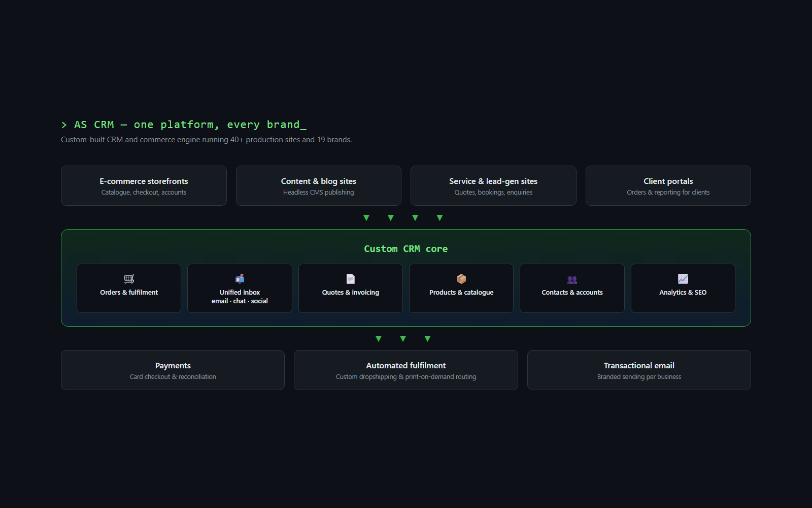Click the document icon above Quotes & invoicing
Viewport: 812px width, 508px height.
point(351,279)
